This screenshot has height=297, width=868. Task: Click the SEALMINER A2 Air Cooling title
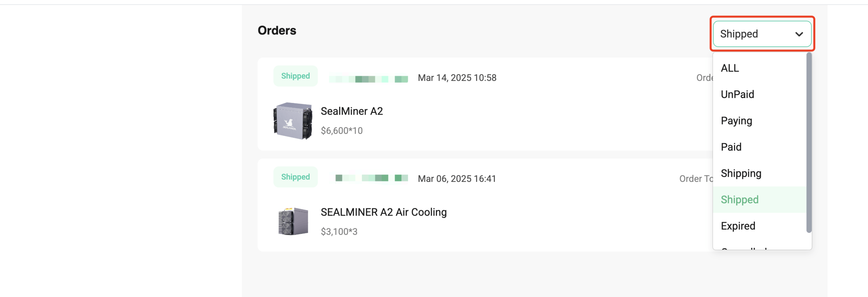[x=383, y=212]
